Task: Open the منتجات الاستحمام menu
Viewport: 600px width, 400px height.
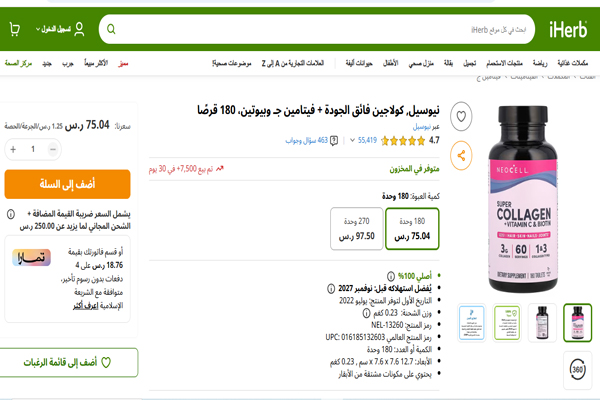Action: click(x=504, y=63)
